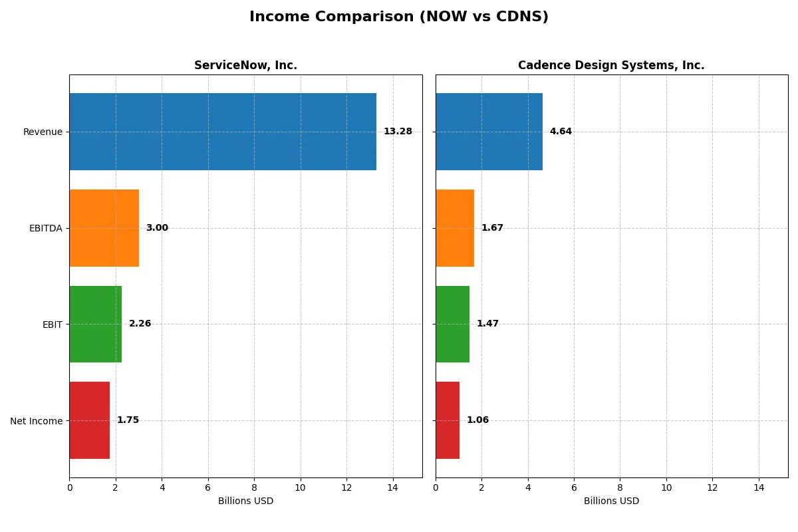The width and height of the screenshot is (798, 532).
Task: Click the 1.06 value annotation
Action: [x=477, y=420]
